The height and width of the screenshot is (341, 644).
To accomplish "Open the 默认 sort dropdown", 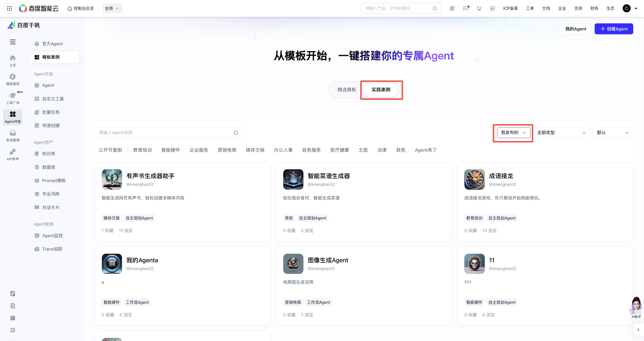I will (613, 133).
